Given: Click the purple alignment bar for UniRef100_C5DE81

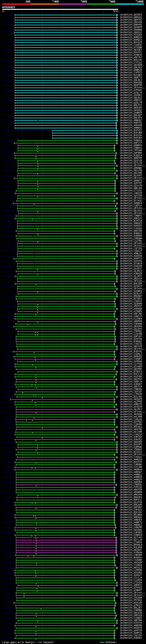Looking at the screenshot, I should click(66, 485).
